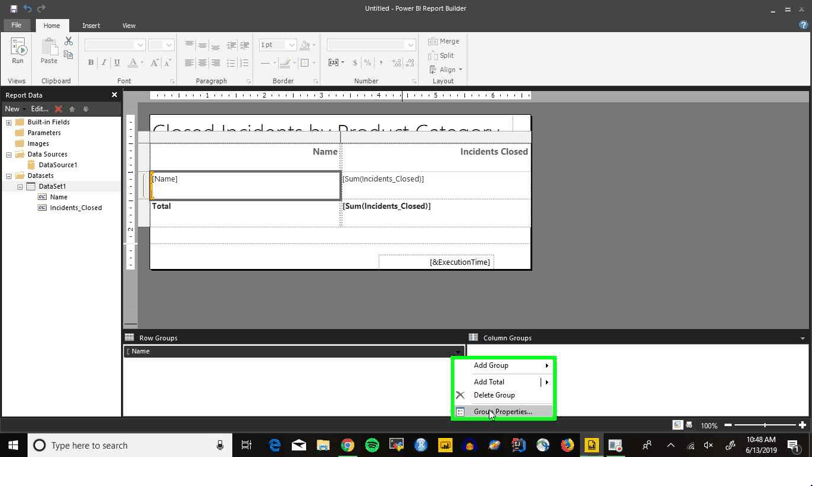This screenshot has width=813, height=486.
Task: Choose Group Properties from context menu
Action: pyautogui.click(x=502, y=411)
